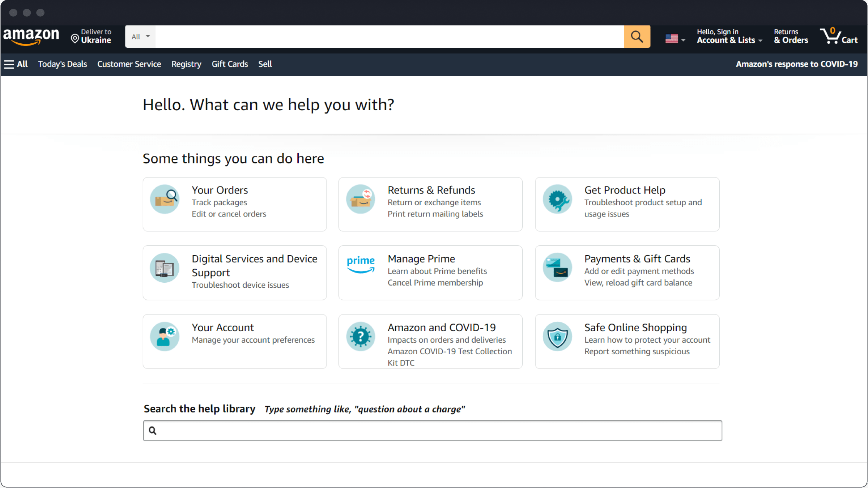This screenshot has width=868, height=488.
Task: Open the Returns & Refunds heading
Action: 431,190
